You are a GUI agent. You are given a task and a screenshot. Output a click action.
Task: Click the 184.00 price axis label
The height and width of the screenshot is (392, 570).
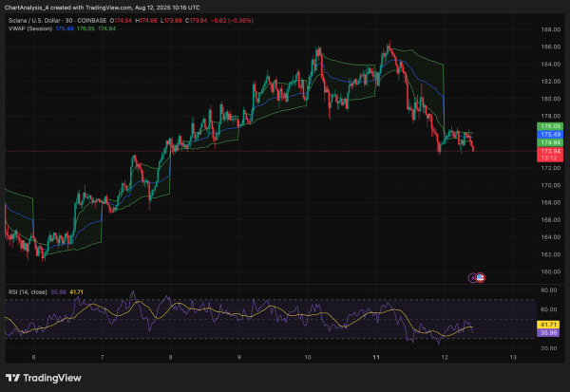point(550,65)
